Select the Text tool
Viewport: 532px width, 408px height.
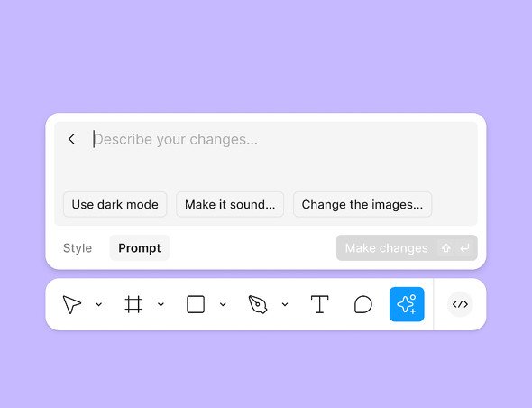(319, 304)
